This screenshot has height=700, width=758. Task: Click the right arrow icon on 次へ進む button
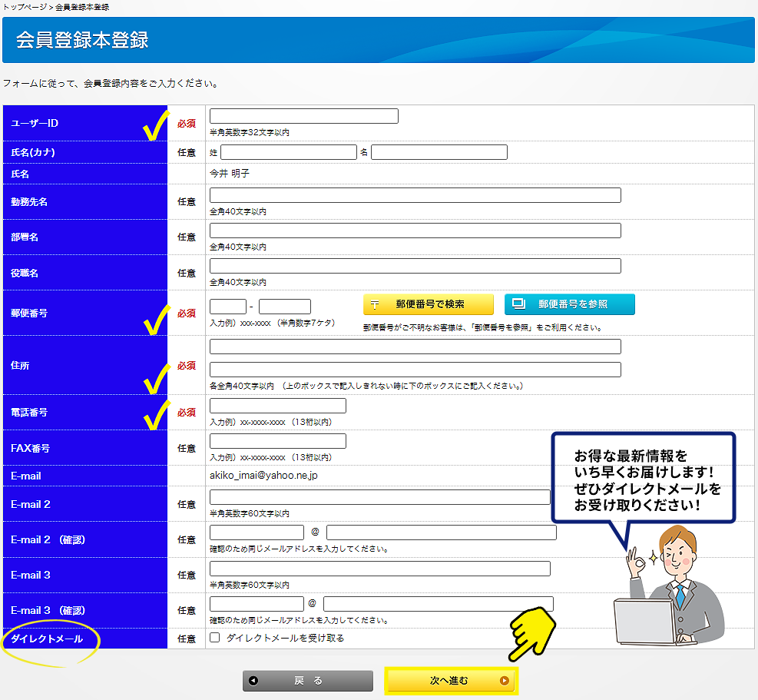coord(504,681)
